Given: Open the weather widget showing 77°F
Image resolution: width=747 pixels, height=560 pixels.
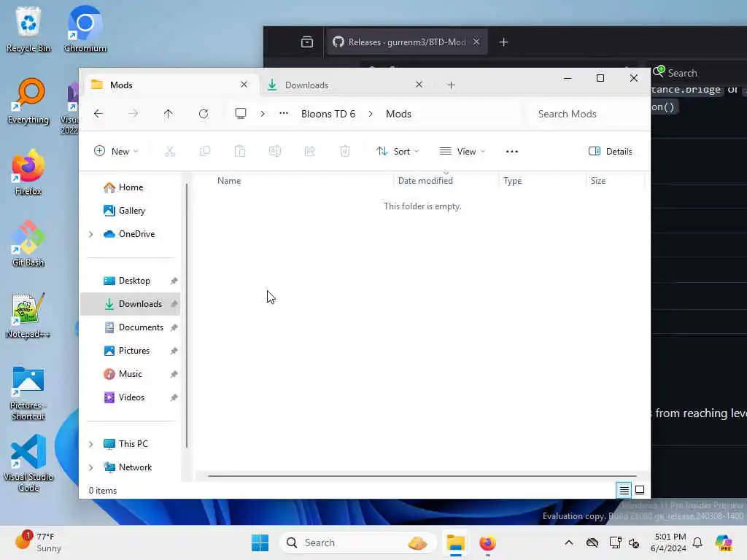Looking at the screenshot, I should tap(38, 542).
